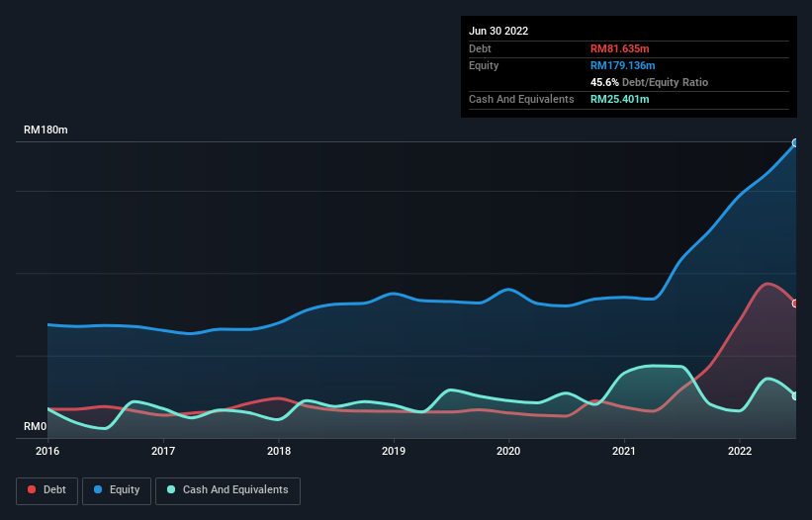
Task: Click the RM0 y-axis label
Action: click(x=36, y=426)
